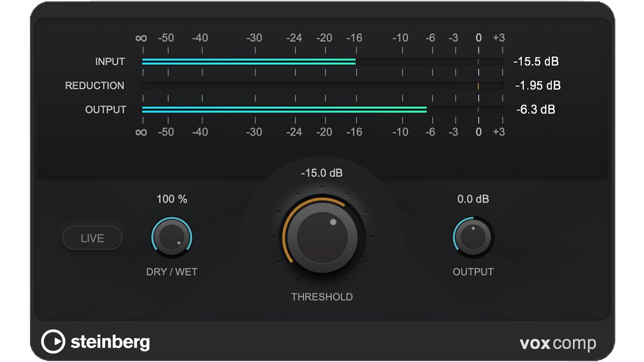This screenshot has height=362, width=644.
Task: Click the voxcomp plugin name
Action: (558, 343)
